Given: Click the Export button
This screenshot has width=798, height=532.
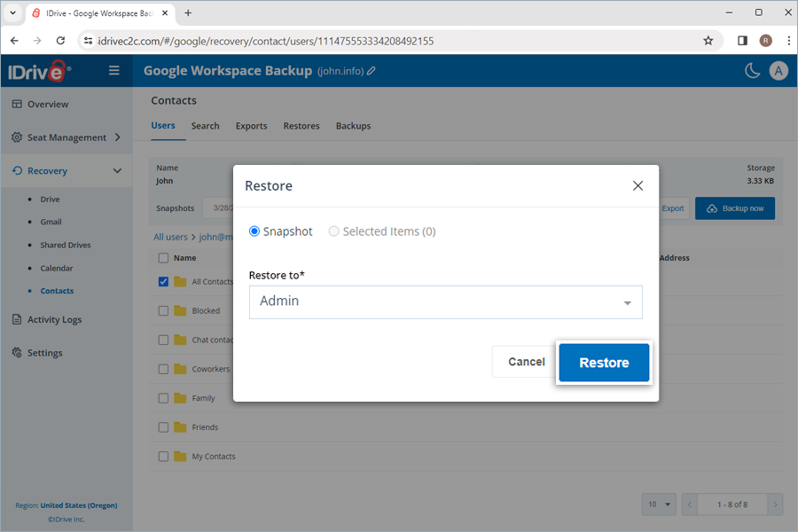Looking at the screenshot, I should pos(673,208).
